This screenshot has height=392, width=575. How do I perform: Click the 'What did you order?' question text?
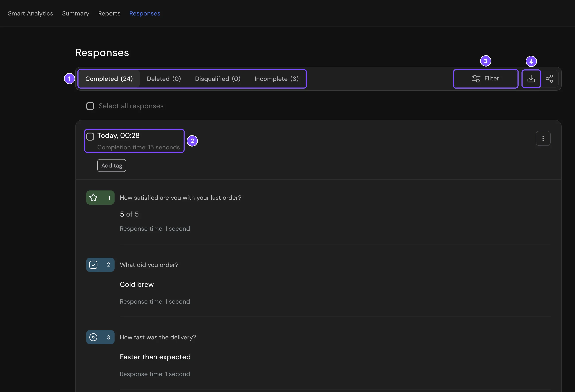click(149, 265)
